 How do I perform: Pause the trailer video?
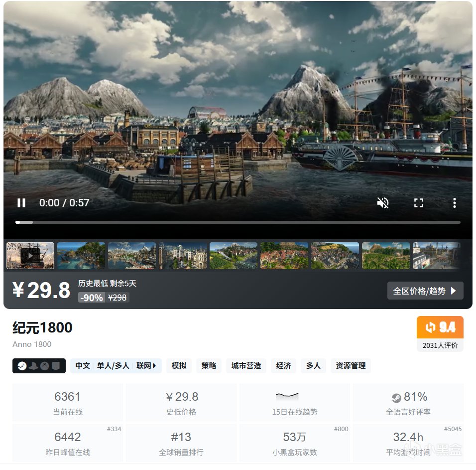pos(21,203)
